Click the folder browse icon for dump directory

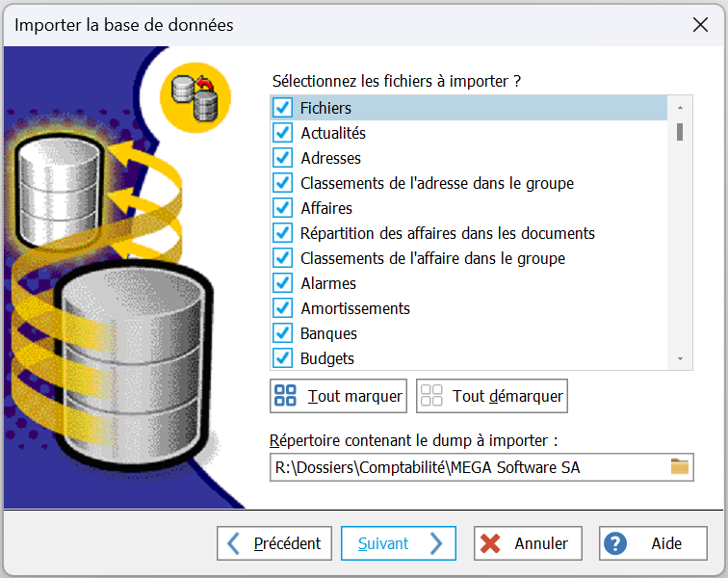pos(680,467)
